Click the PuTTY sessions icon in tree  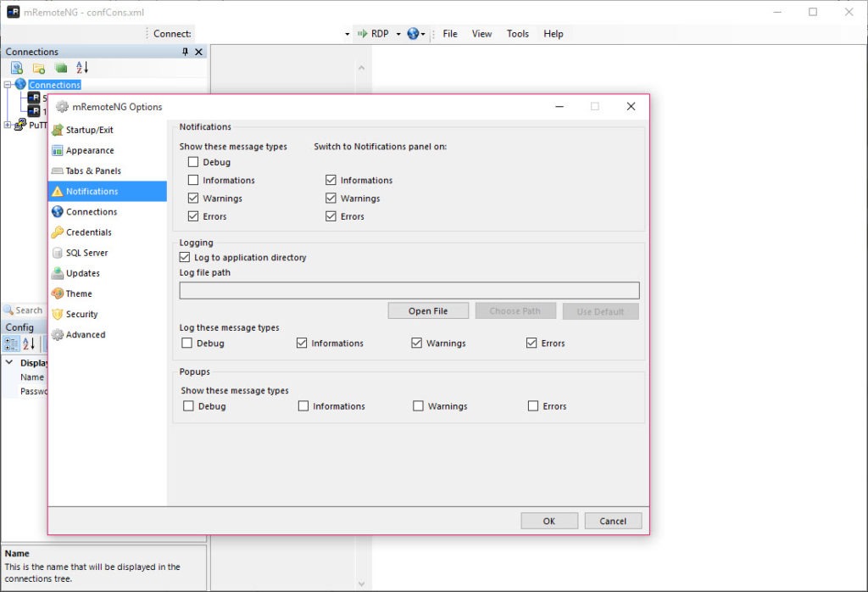coord(20,125)
